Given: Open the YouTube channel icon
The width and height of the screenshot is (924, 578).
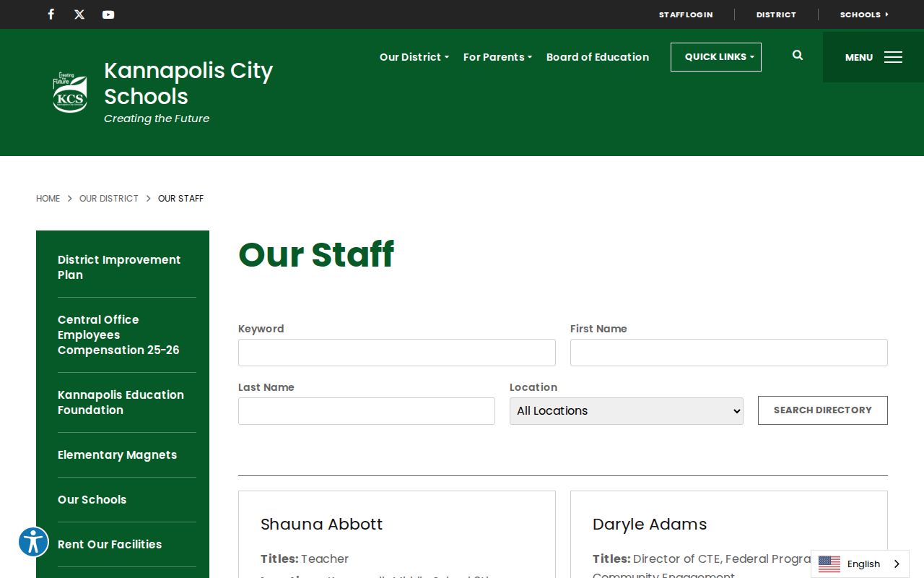Looking at the screenshot, I should [x=108, y=14].
